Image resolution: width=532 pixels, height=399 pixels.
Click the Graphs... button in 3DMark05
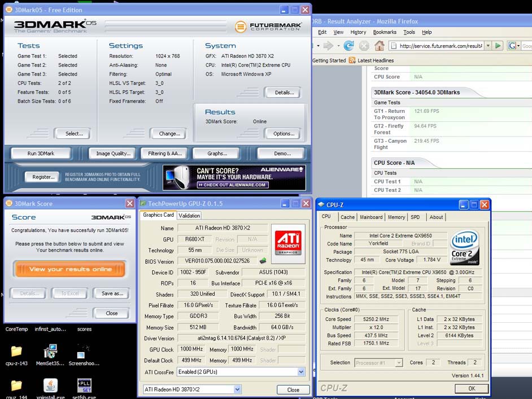coord(217,154)
